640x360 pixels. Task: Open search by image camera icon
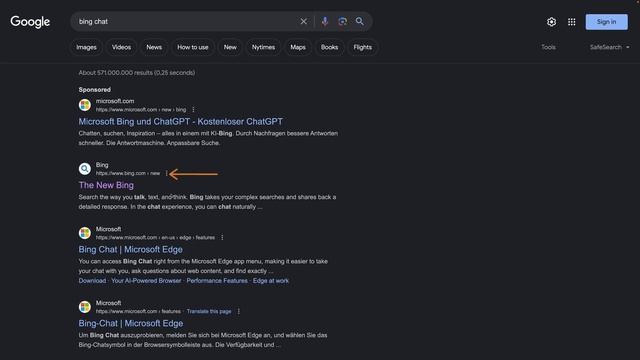coord(342,21)
